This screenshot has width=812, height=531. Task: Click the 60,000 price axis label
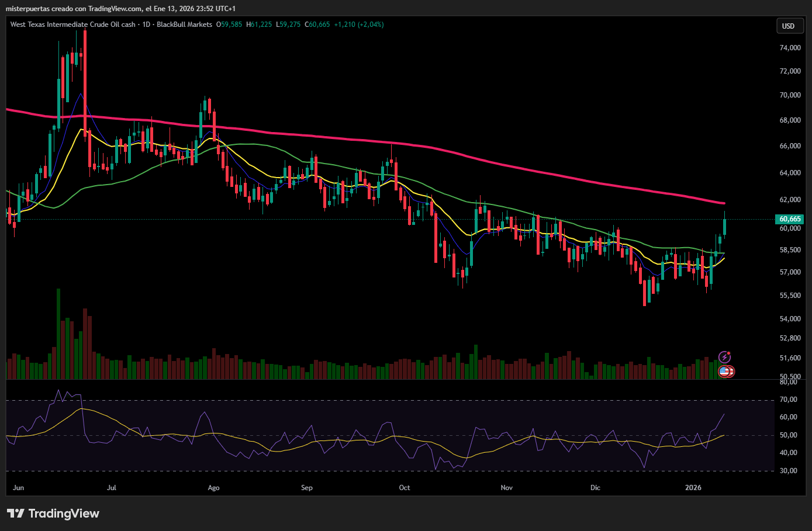point(790,228)
